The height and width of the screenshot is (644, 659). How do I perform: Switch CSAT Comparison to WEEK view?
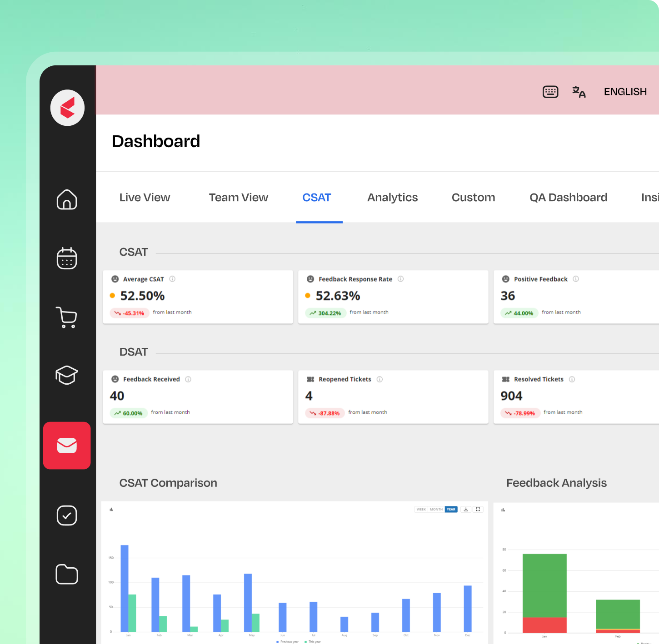(421, 509)
